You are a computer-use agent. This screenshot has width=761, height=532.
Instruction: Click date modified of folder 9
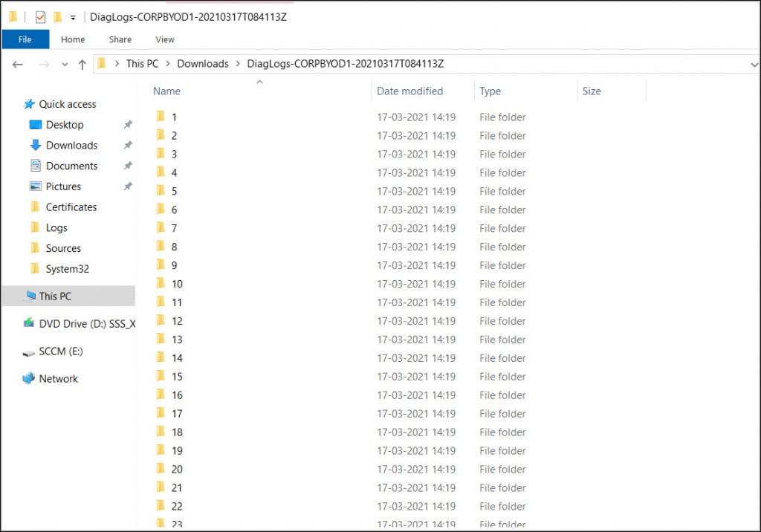click(x=416, y=265)
